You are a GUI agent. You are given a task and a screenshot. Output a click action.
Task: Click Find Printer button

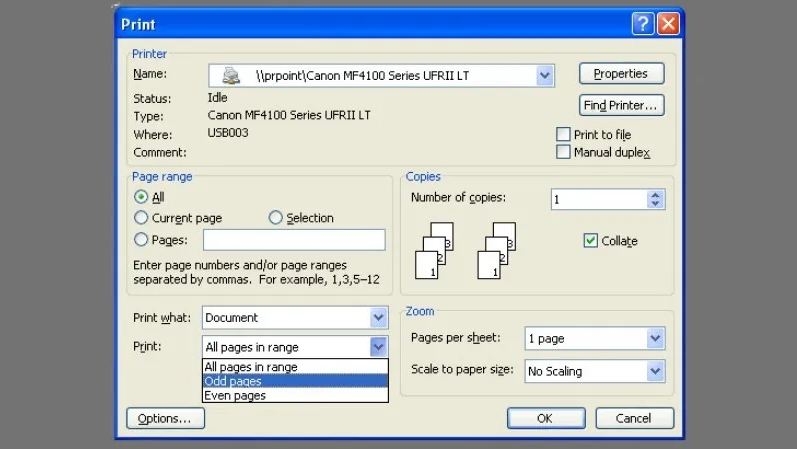[x=621, y=105]
